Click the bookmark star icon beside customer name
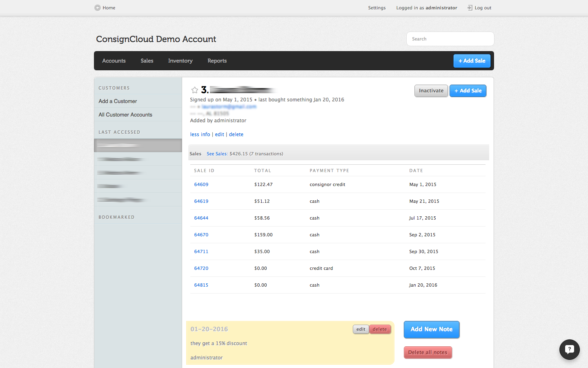This screenshot has height=368, width=588. 195,90
